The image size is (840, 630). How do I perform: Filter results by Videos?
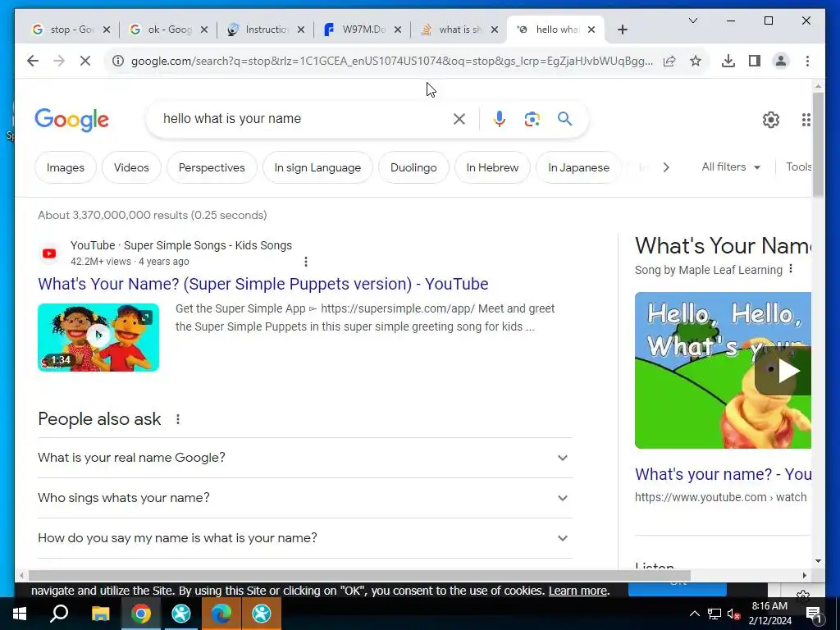point(131,167)
